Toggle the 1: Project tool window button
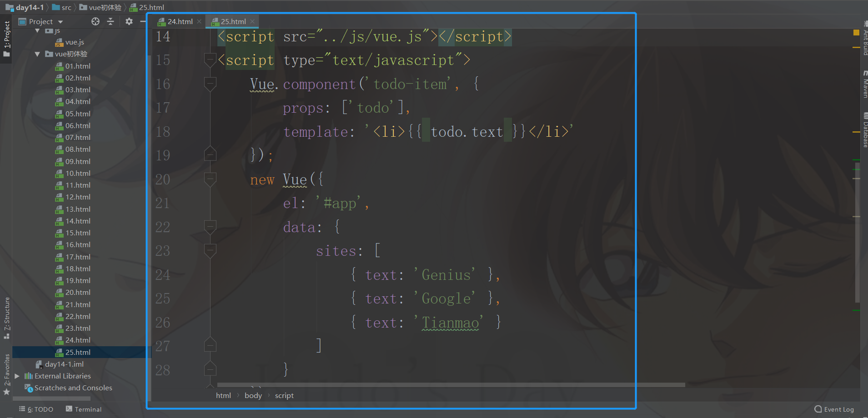The image size is (868, 418). click(x=6, y=39)
